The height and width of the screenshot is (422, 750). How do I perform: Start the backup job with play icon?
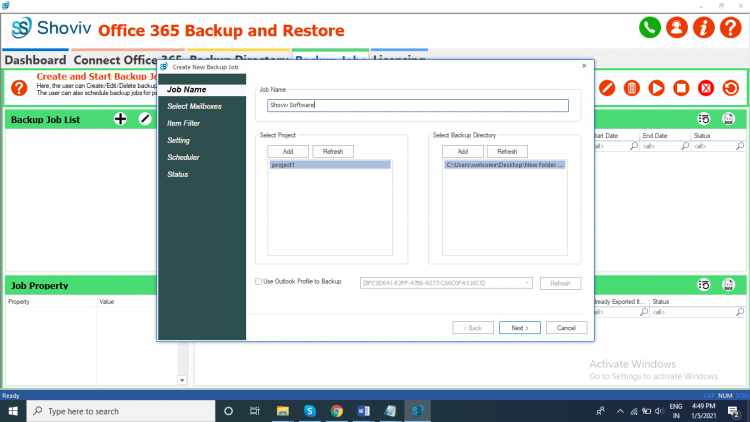tap(656, 88)
